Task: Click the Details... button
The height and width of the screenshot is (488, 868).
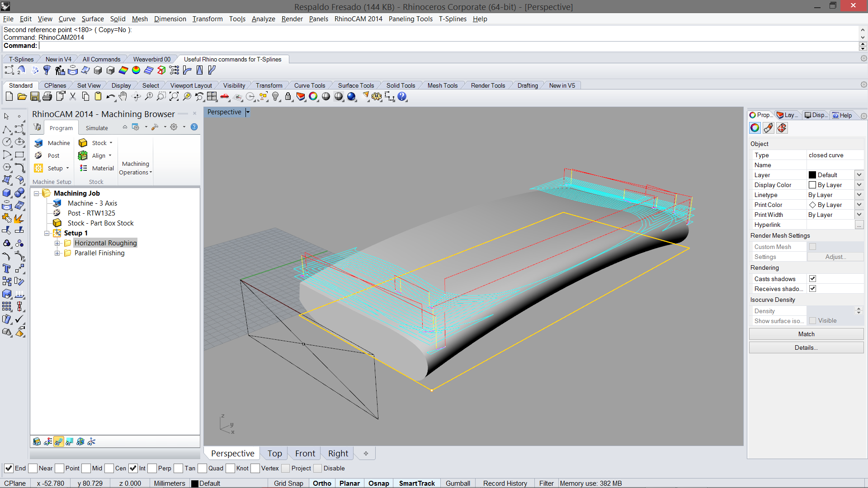Action: (x=806, y=347)
